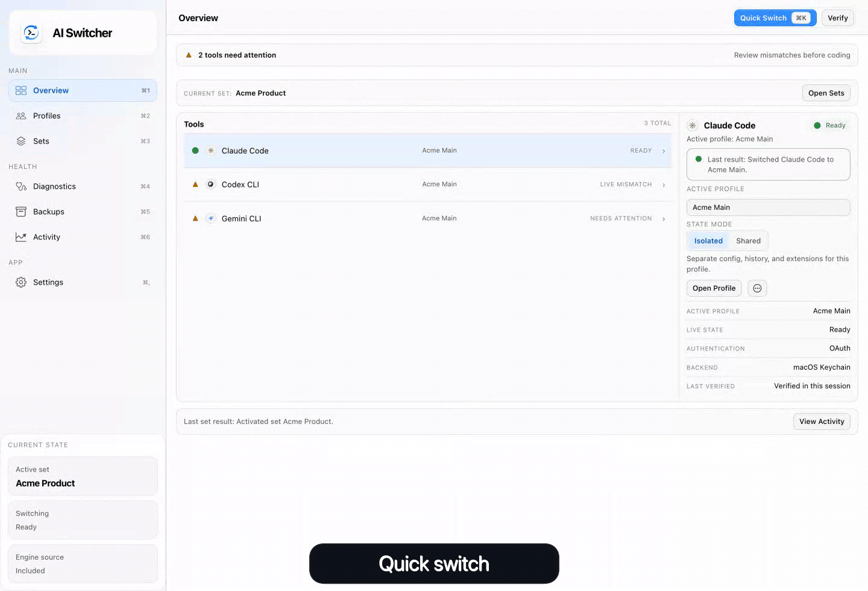868x591 pixels.
Task: Click the green Ready dot in detail panel
Action: click(817, 125)
